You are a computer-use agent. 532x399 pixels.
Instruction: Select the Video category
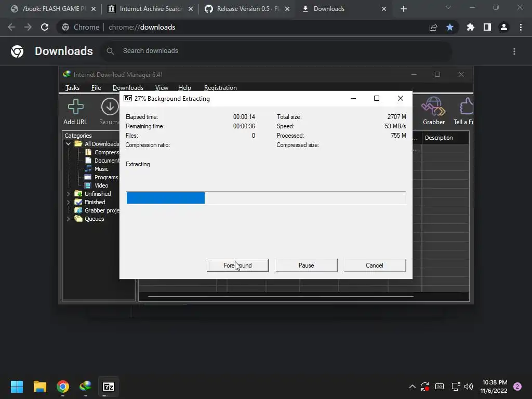click(96, 185)
